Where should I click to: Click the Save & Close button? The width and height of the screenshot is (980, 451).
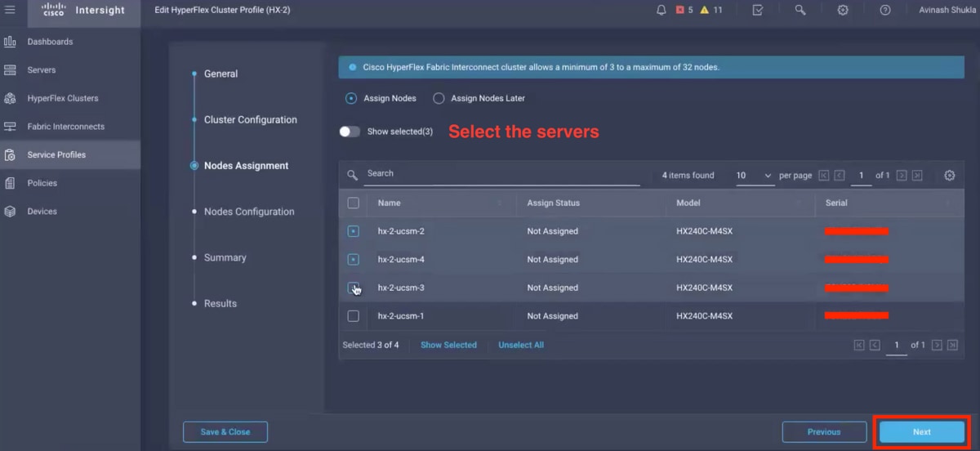[x=225, y=432]
